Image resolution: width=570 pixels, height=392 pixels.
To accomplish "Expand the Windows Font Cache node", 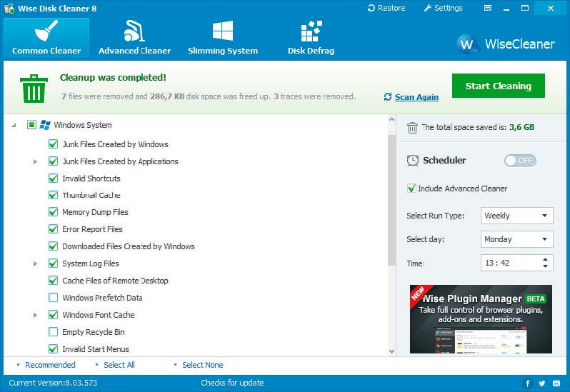I will (35, 315).
